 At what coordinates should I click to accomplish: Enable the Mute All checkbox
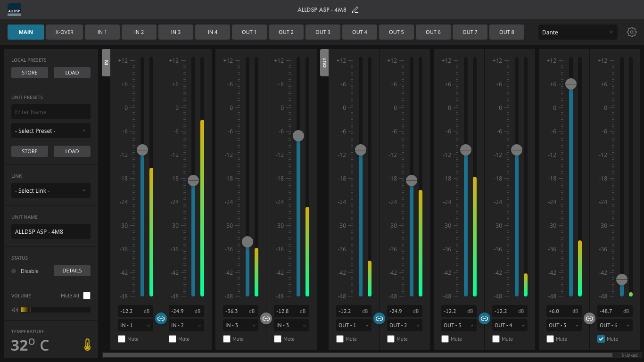[87, 296]
